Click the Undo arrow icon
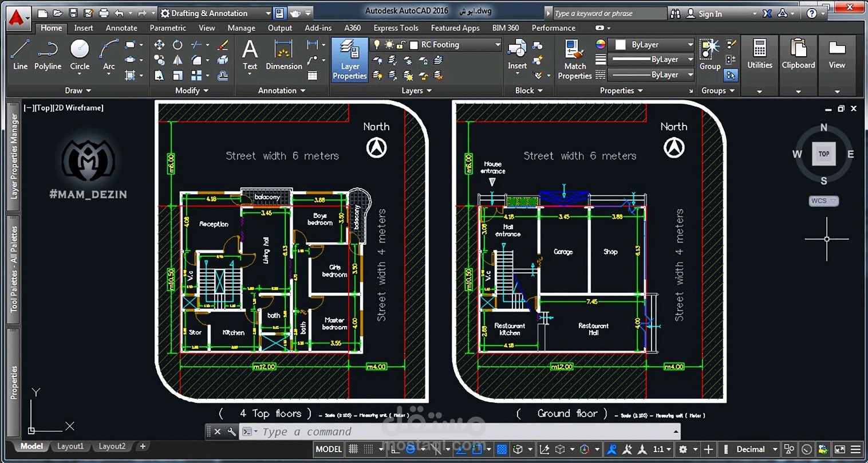868x463 pixels. pos(119,13)
